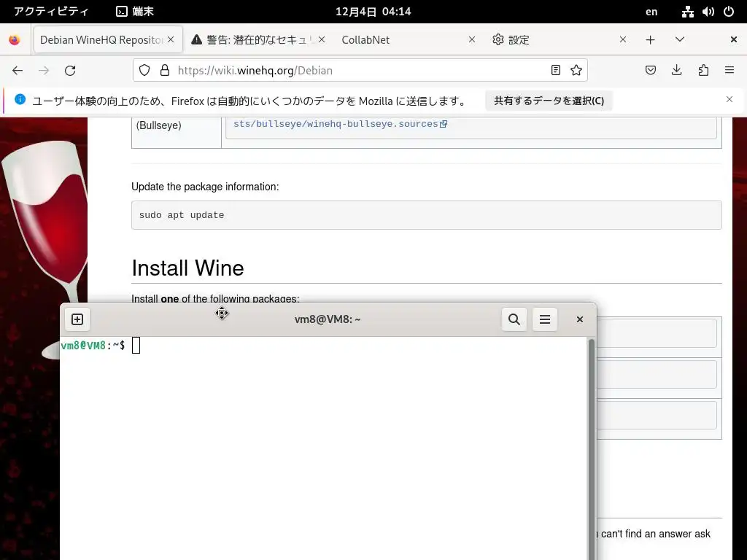Open the Firefox hamburger application menu
The width and height of the screenshot is (747, 560).
point(729,71)
